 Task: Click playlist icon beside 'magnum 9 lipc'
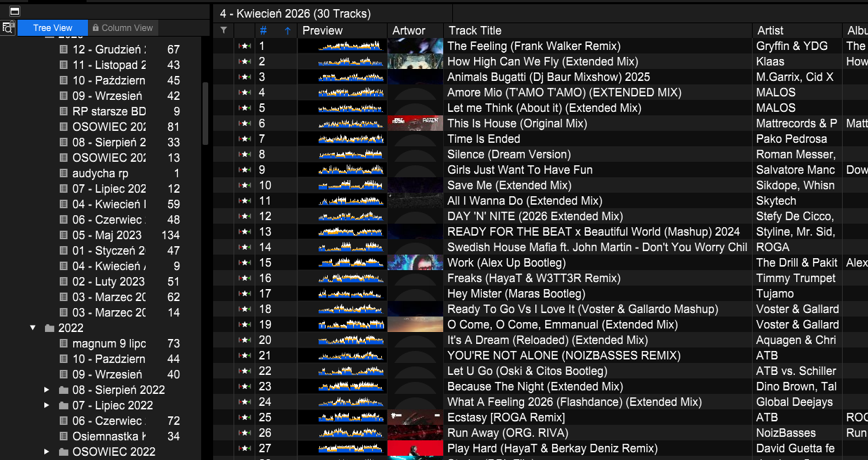click(x=64, y=343)
